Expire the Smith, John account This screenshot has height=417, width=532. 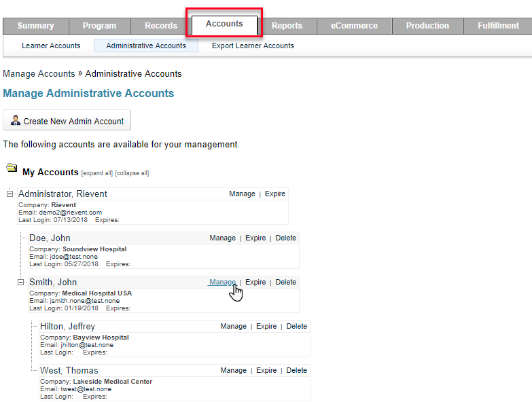pos(255,282)
